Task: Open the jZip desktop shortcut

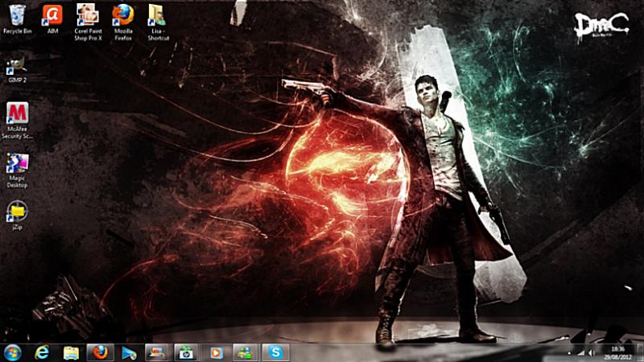Action: pos(17,215)
